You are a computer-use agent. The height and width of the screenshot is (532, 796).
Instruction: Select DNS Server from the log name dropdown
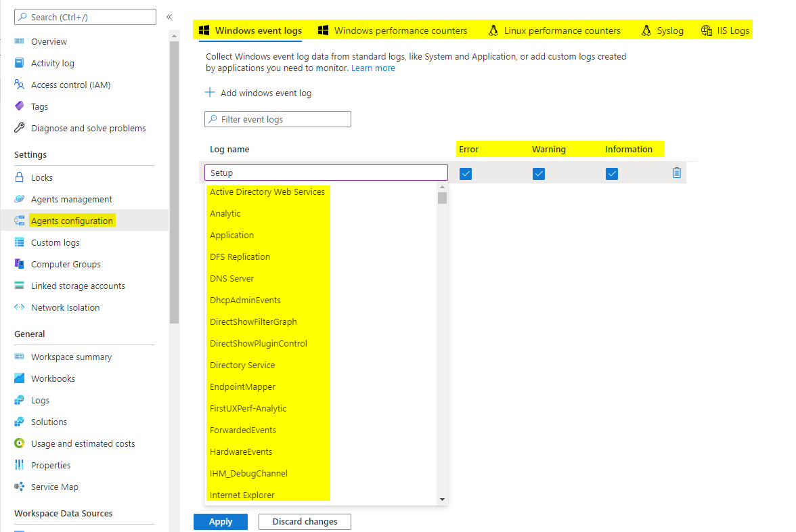(231, 278)
